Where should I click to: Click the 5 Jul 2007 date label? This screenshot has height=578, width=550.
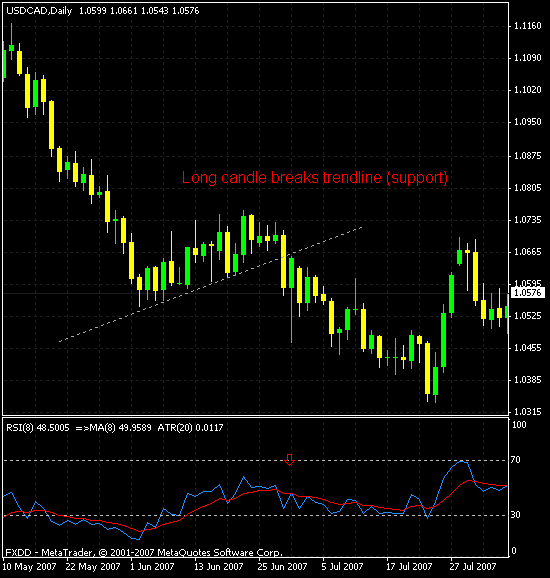342,566
